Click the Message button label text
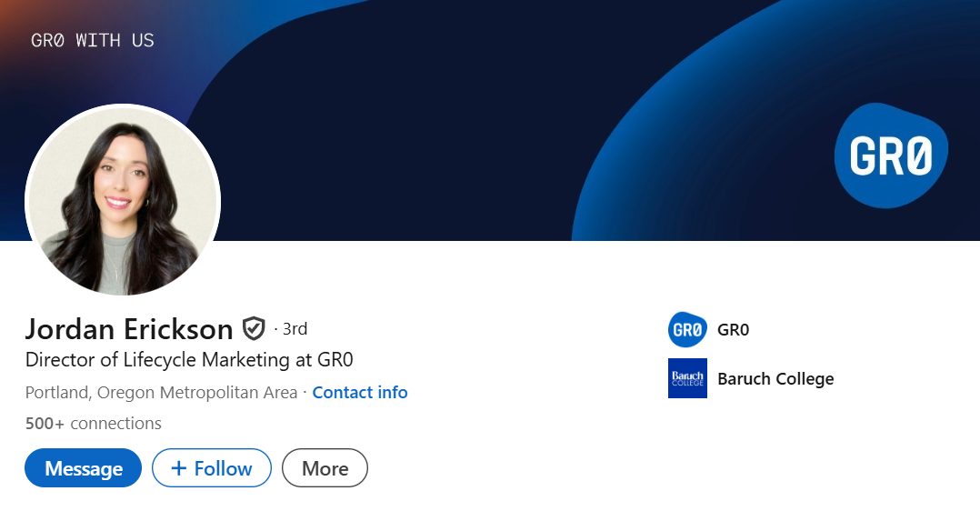The image size is (980, 511). coord(84,468)
